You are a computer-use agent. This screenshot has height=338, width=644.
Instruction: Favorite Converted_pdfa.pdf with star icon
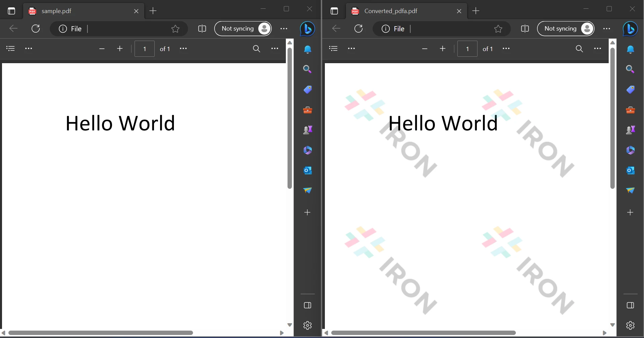pyautogui.click(x=498, y=29)
